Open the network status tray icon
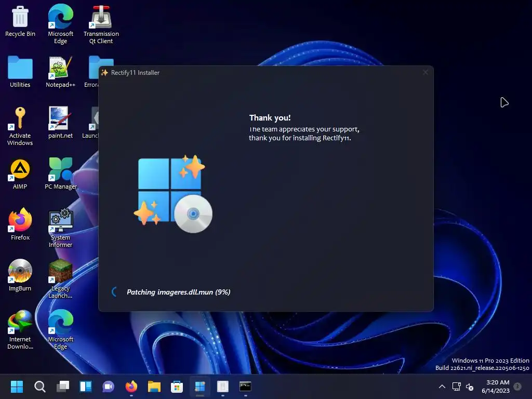Image resolution: width=532 pixels, height=399 pixels. click(456, 387)
